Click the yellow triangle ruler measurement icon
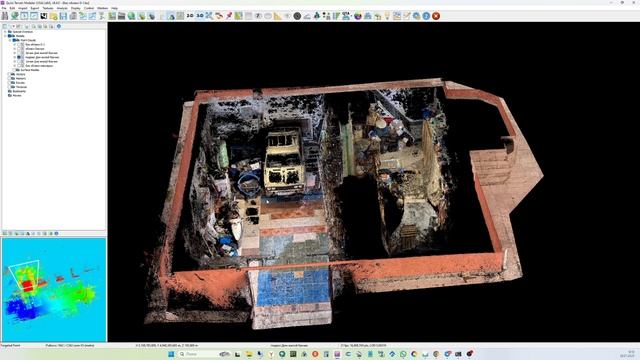The height and width of the screenshot is (360, 640). coord(278,16)
